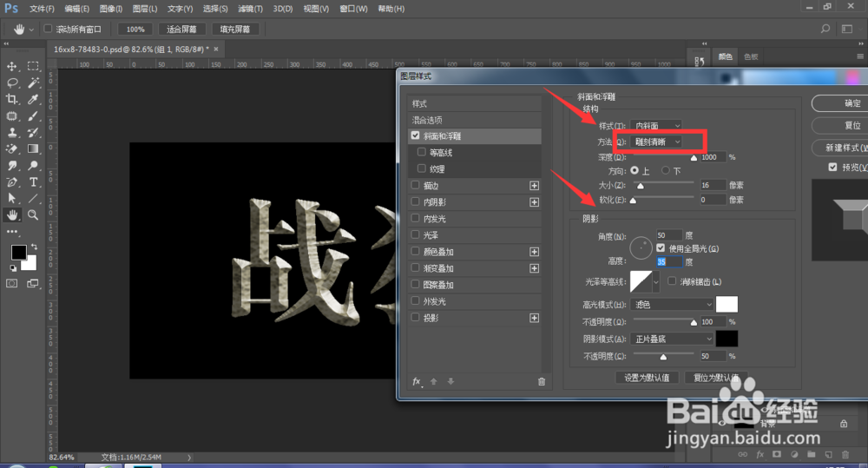Add another 颜色叠加 effect with plus button
The width and height of the screenshot is (868, 468).
point(534,252)
